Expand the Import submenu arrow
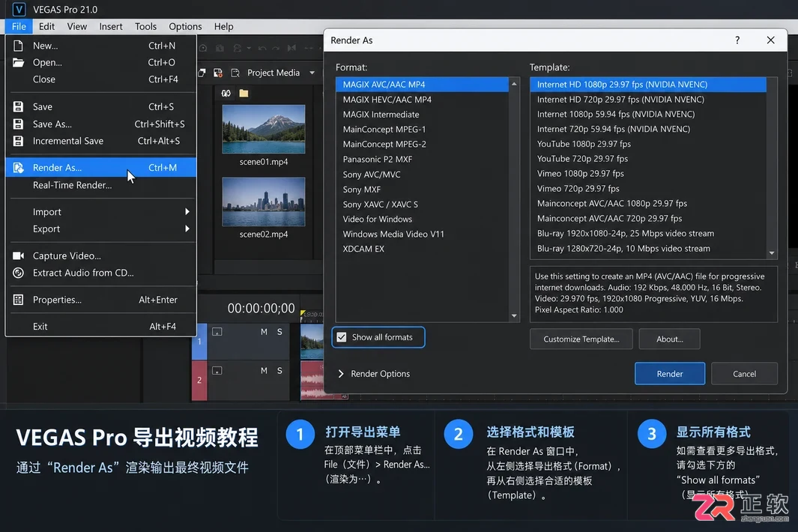This screenshot has height=532, width=798. (x=187, y=212)
